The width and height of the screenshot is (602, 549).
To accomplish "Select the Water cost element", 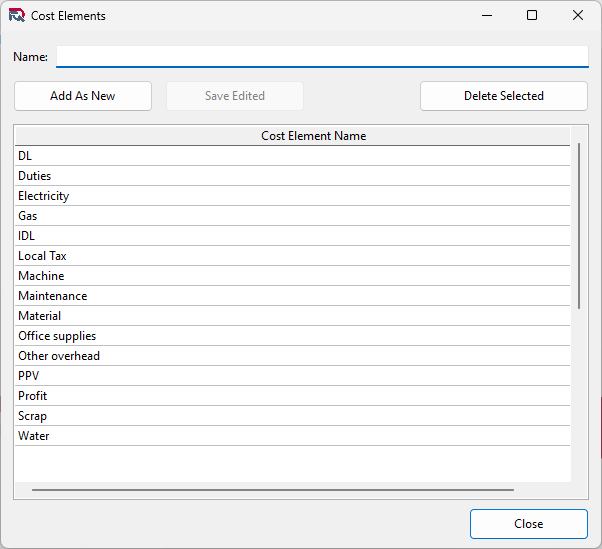I will pos(293,436).
